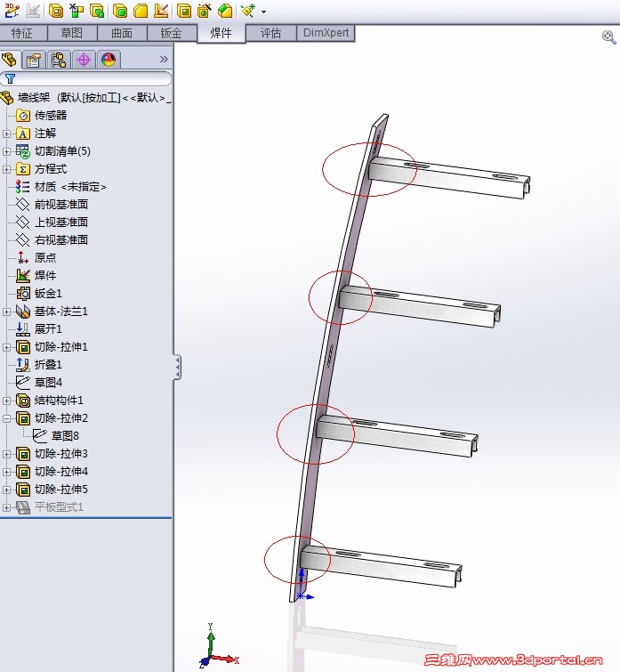Collapse the 切除-拉伸2 feature
620x672 pixels.
(x=6, y=418)
